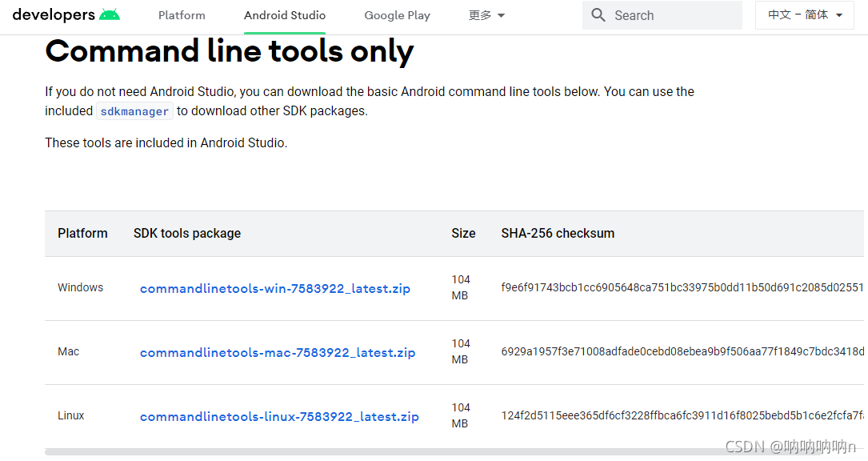
Task: Select the Android Studio tab
Action: point(285,15)
